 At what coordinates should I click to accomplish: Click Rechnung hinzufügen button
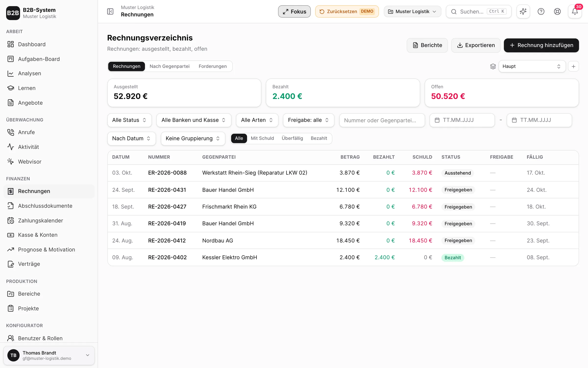pyautogui.click(x=541, y=45)
